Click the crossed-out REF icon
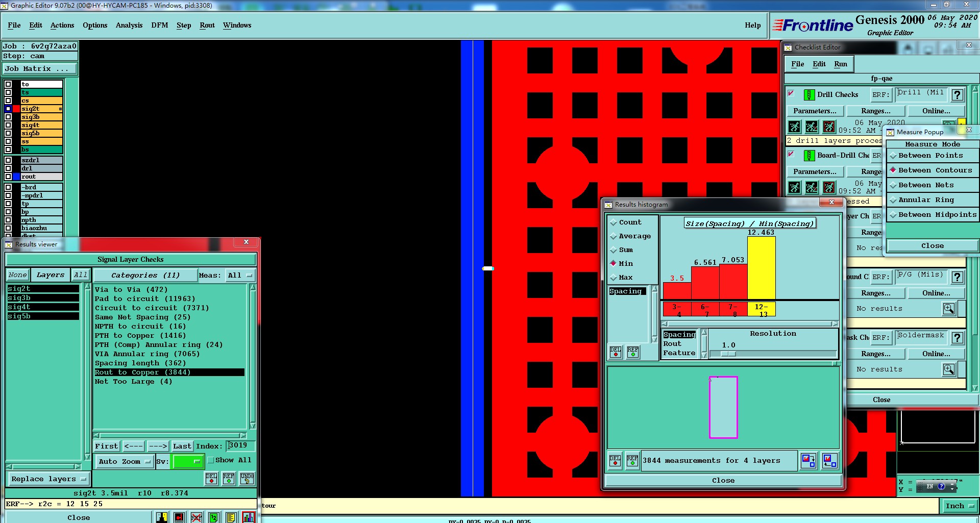 click(x=197, y=517)
